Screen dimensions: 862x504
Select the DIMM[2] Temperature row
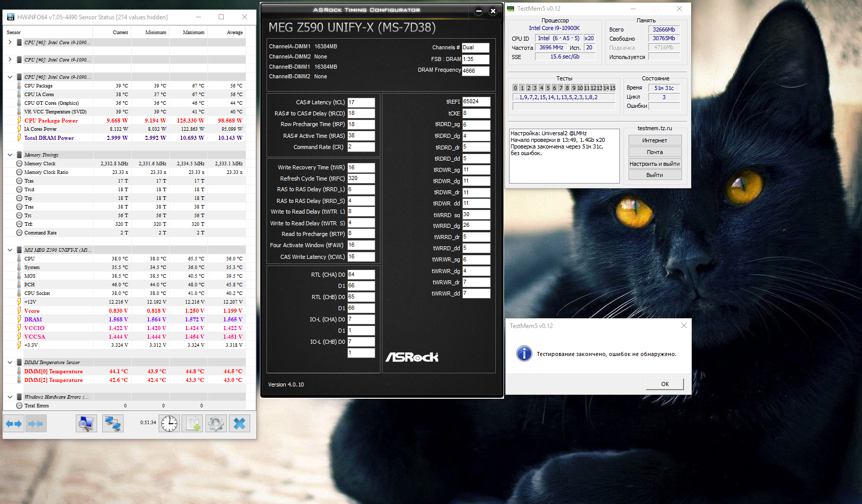pyautogui.click(x=125, y=380)
